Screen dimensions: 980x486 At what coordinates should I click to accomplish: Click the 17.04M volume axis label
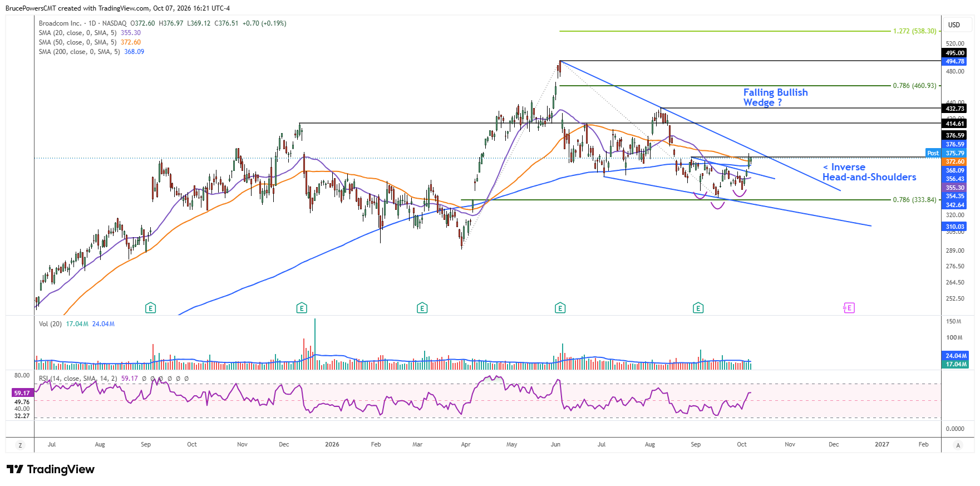(x=956, y=364)
